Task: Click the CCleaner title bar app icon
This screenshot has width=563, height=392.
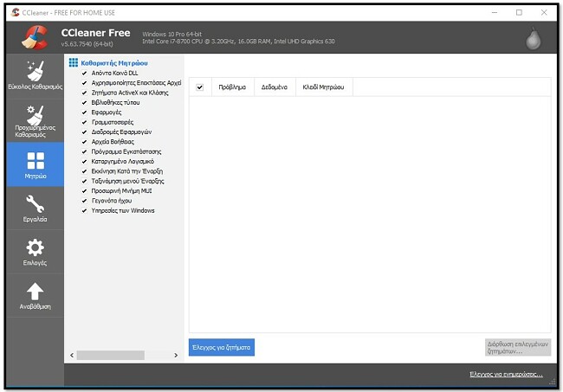Action: click(15, 12)
